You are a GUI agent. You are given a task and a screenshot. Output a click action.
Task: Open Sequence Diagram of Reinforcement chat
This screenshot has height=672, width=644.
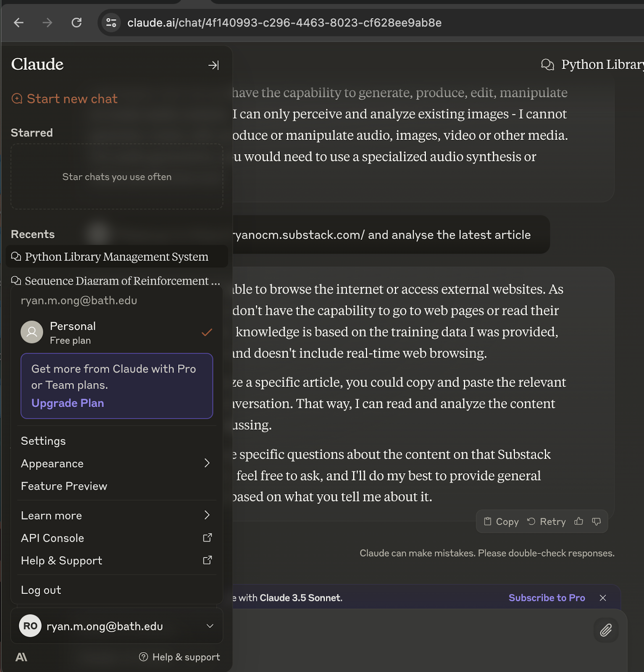pyautogui.click(x=116, y=281)
